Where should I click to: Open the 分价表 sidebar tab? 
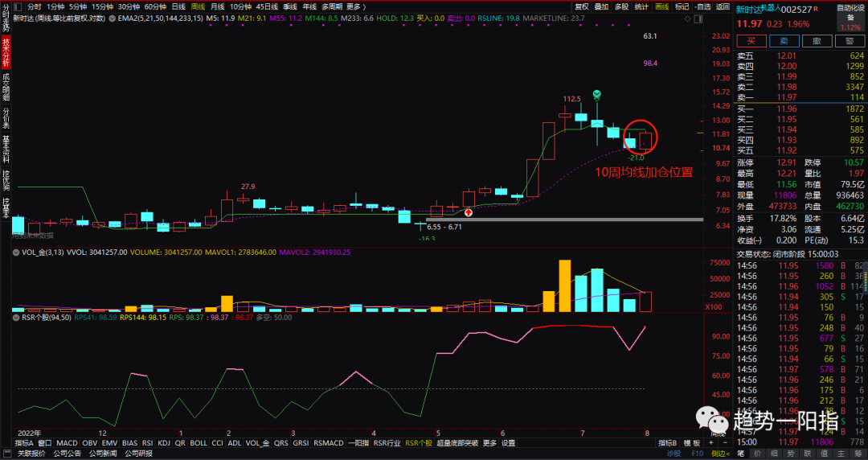point(6,118)
